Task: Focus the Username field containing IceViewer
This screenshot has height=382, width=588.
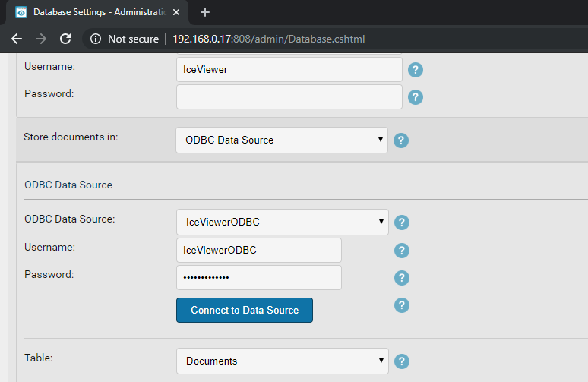Action: [x=289, y=69]
